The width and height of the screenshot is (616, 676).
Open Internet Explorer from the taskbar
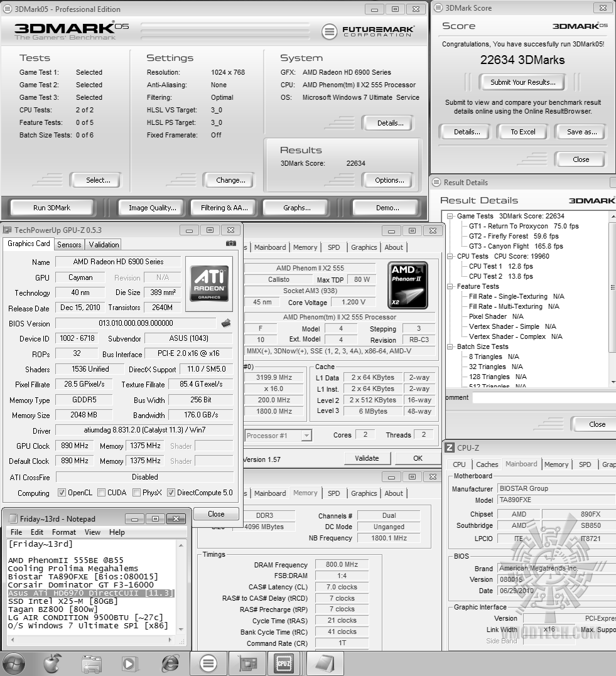(x=170, y=663)
